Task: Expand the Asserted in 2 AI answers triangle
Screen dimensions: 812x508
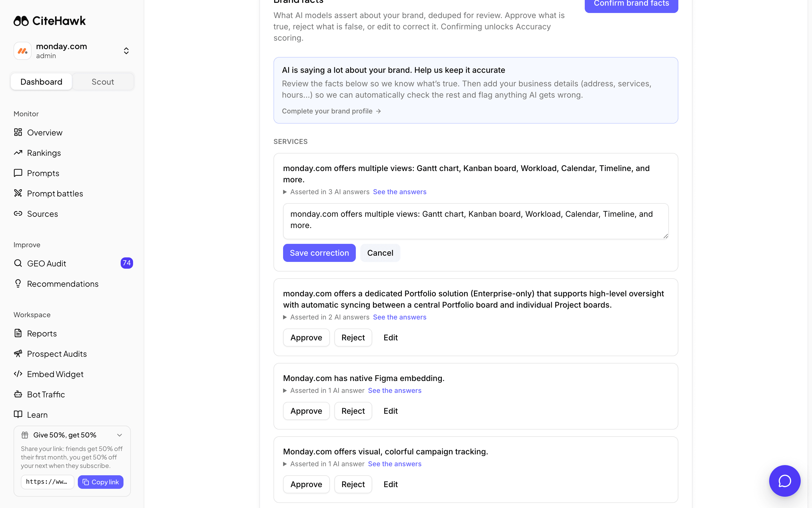Action: point(285,317)
